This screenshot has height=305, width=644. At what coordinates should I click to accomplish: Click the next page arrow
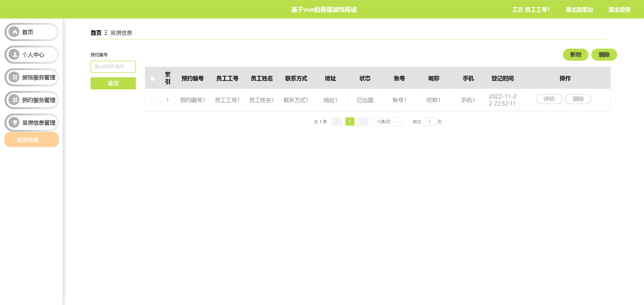(363, 122)
